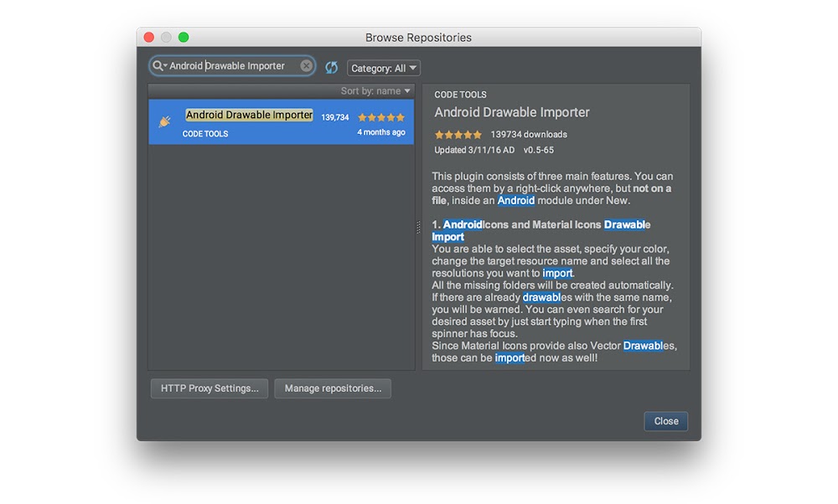This screenshot has height=504, width=838.
Task: Click the Android Drawable Importer title in details
Action: pos(512,113)
